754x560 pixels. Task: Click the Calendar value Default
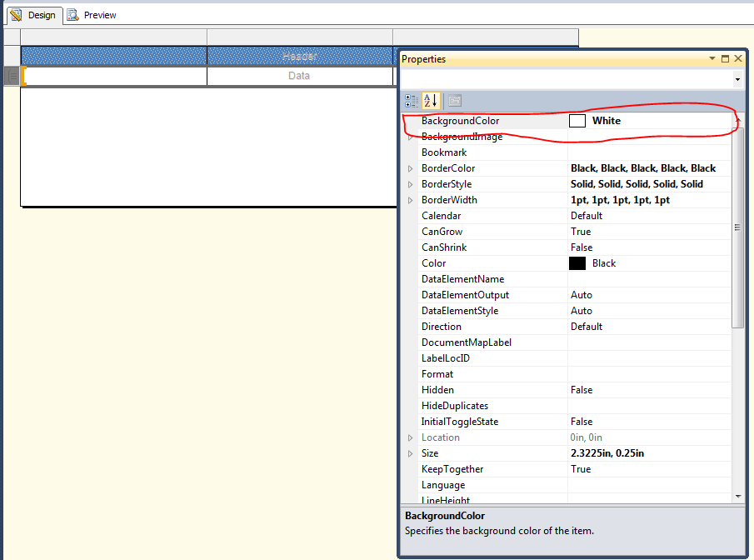(587, 216)
